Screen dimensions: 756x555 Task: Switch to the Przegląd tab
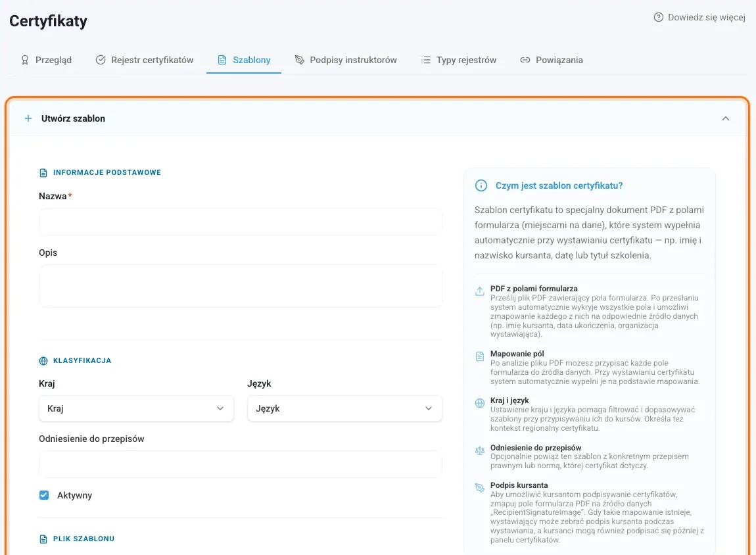click(x=46, y=60)
